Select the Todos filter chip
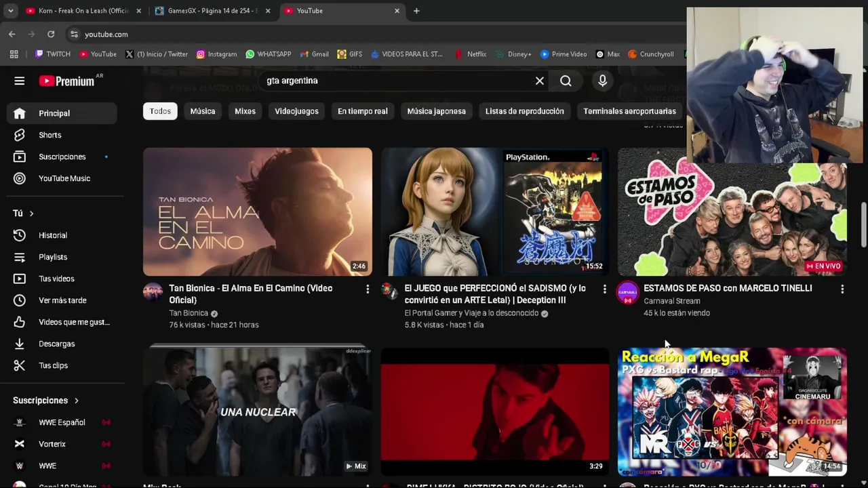The height and width of the screenshot is (488, 868). pos(160,111)
